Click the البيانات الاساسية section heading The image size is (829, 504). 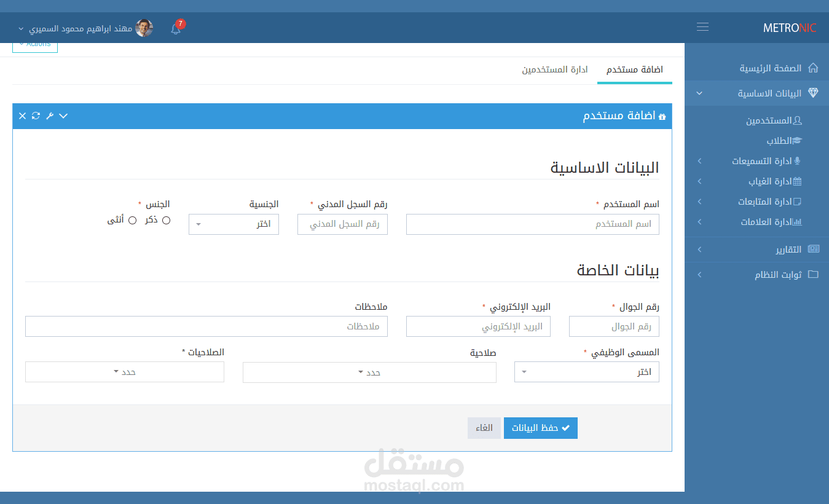[605, 168]
